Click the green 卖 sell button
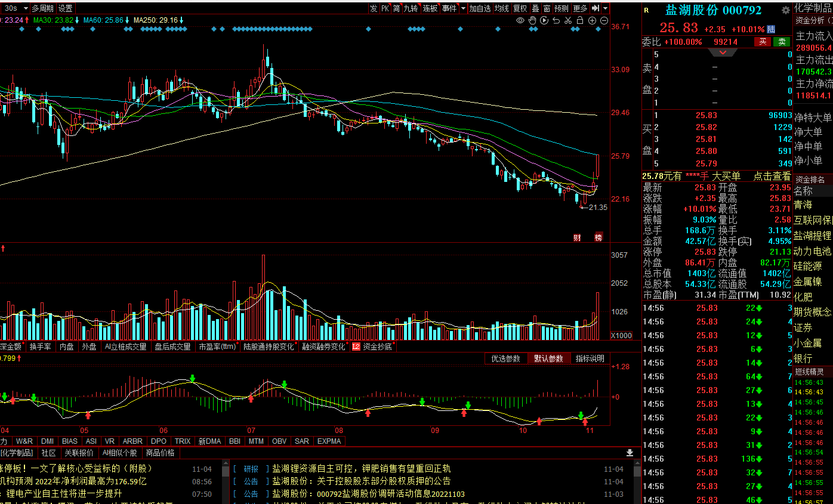The width and height of the screenshot is (833, 504). [x=781, y=42]
